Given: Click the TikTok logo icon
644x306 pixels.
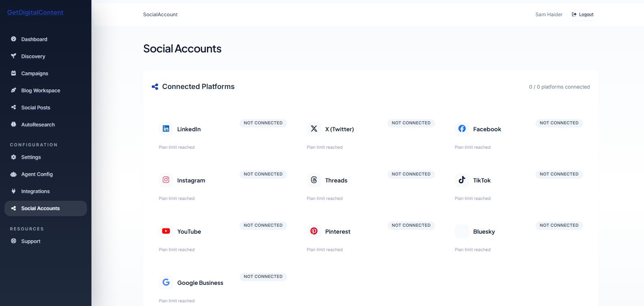Looking at the screenshot, I should point(462,180).
